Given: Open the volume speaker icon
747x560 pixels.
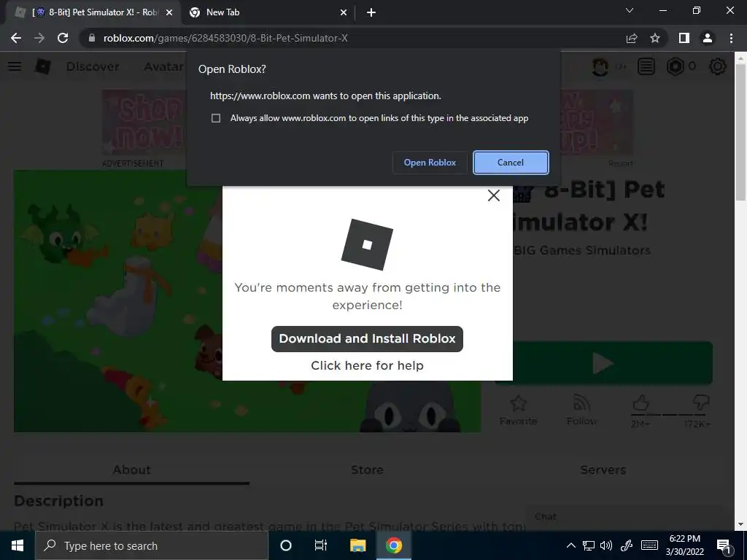Looking at the screenshot, I should [x=606, y=545].
